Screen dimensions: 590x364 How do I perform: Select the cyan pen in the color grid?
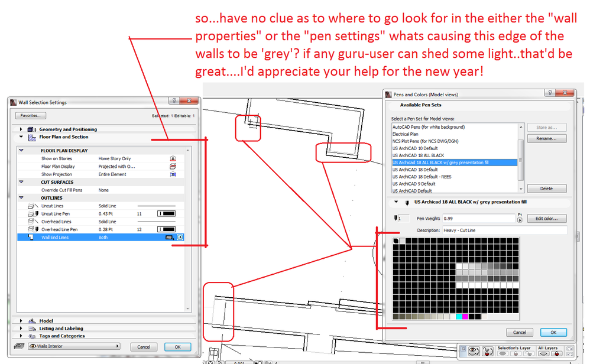point(459,317)
